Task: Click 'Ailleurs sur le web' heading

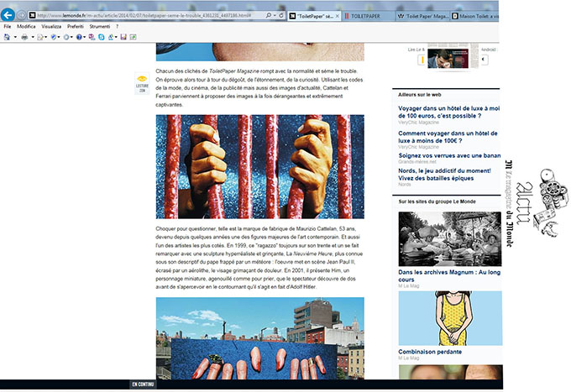Action: coord(420,95)
